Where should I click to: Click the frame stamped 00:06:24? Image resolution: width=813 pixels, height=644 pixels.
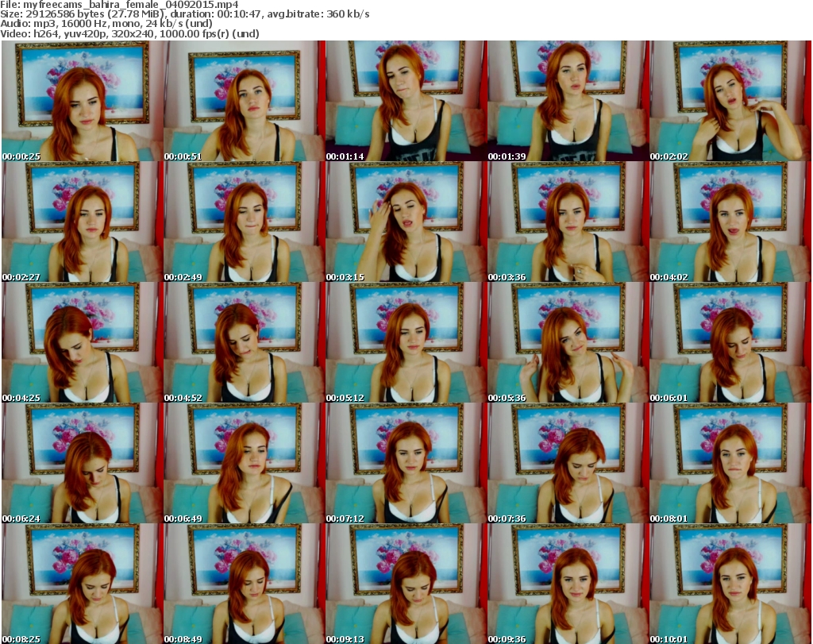(x=83, y=463)
